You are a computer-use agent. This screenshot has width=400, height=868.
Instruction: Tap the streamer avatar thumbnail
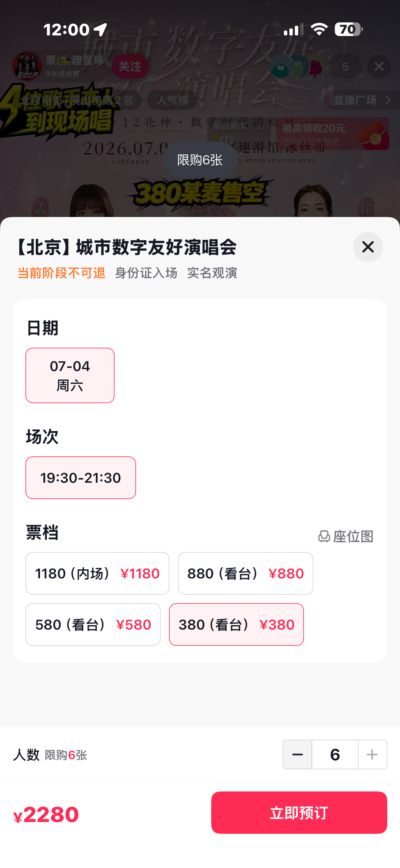(27, 66)
